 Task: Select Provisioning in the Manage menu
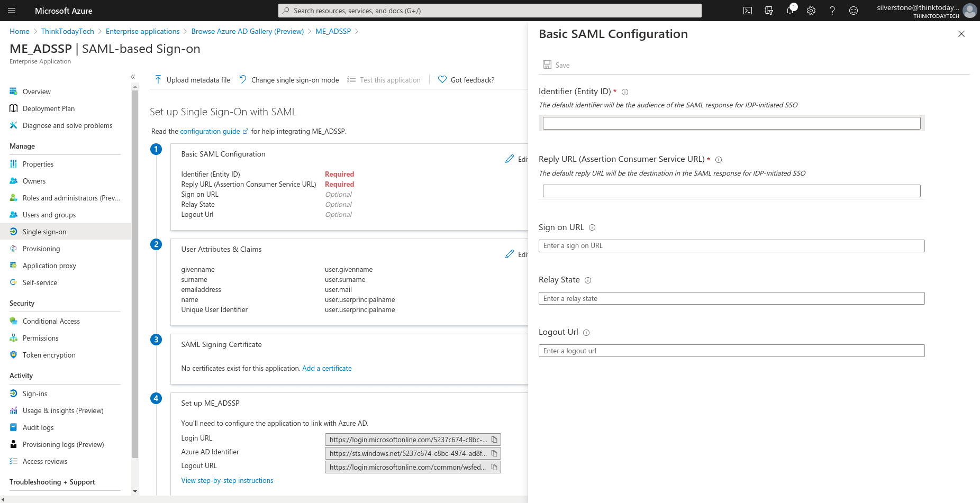tap(41, 249)
